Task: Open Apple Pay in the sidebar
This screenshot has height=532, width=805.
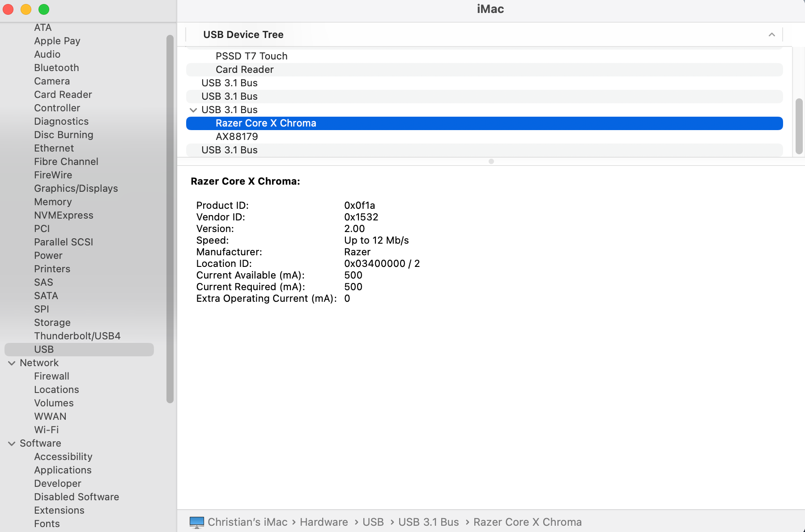Action: [57, 41]
